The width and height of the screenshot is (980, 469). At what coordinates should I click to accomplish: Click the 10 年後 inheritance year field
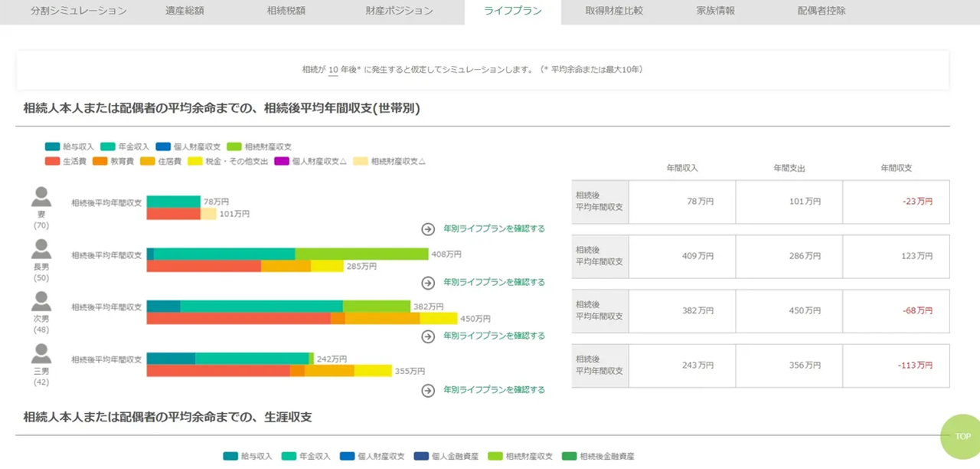[333, 70]
